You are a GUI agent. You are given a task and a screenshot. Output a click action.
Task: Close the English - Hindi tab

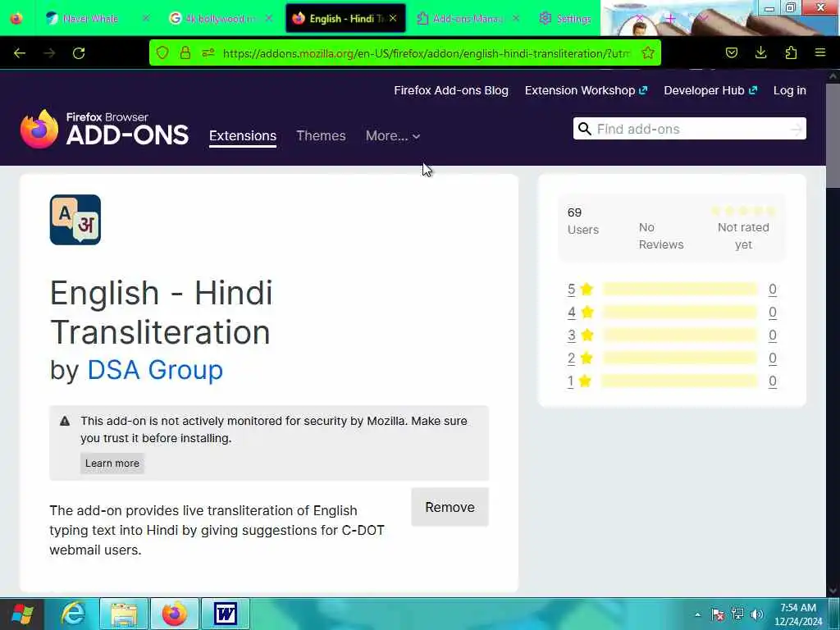point(393,18)
